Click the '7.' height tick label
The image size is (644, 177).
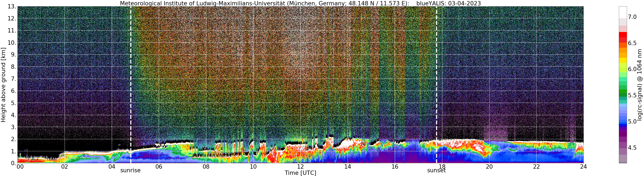coord(14,79)
